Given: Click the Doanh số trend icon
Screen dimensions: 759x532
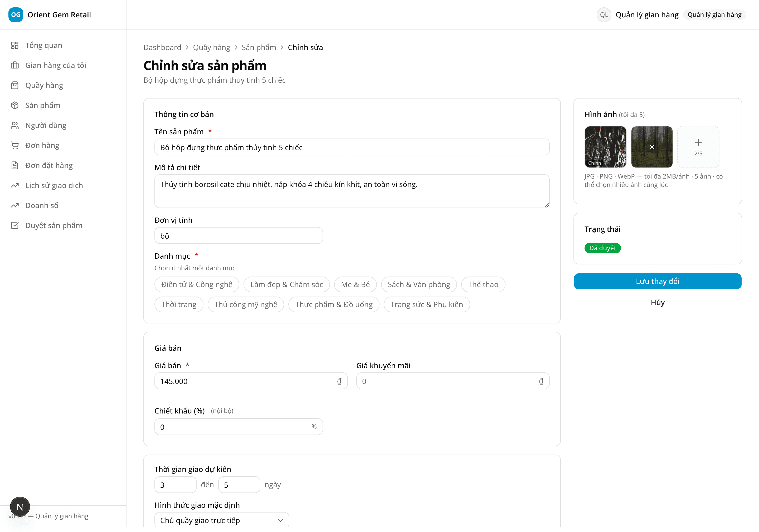Looking at the screenshot, I should click(15, 205).
